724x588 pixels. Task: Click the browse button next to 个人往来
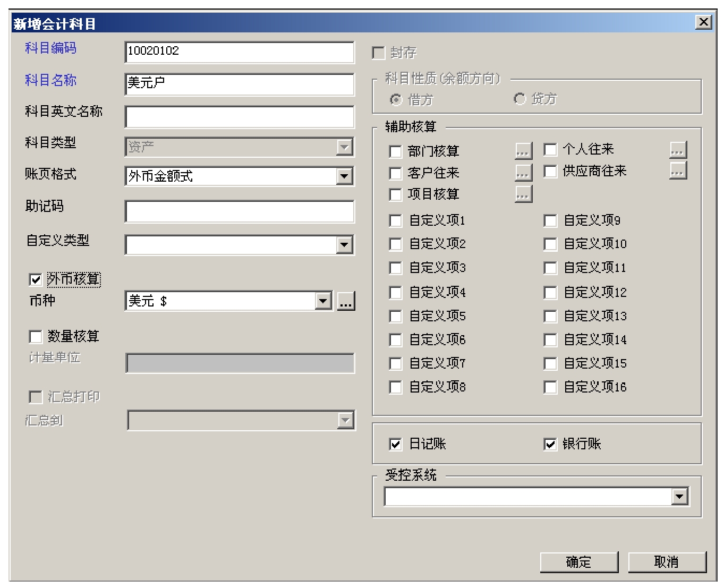tap(678, 150)
